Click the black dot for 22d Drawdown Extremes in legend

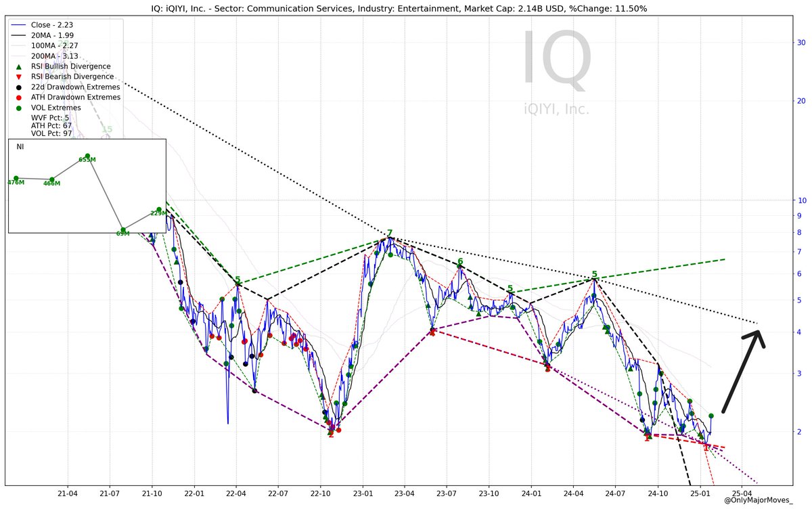(x=19, y=87)
